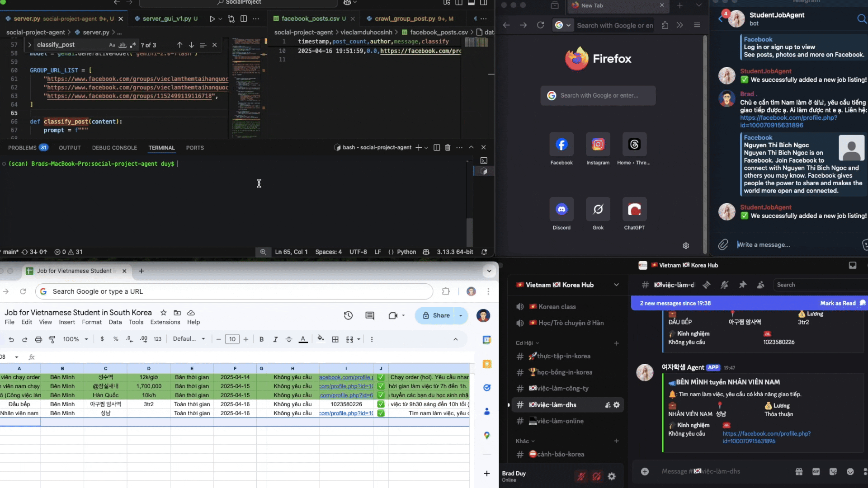Viewport: 868px width, 488px height.
Task: Click Mark as Read in Discord
Action: [x=843, y=303]
